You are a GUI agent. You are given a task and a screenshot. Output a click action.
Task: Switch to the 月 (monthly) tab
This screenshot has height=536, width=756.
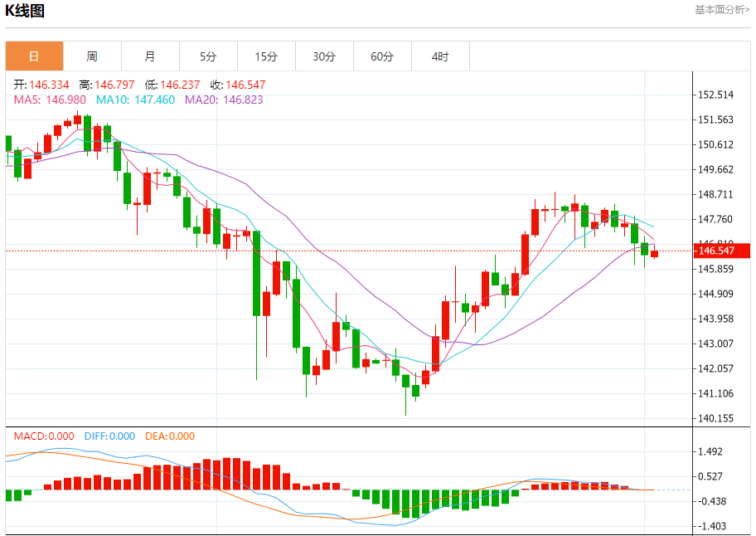[x=150, y=56]
